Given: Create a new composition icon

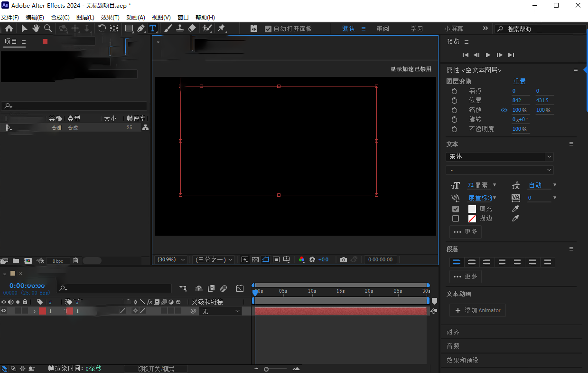Looking at the screenshot, I should 28,260.
